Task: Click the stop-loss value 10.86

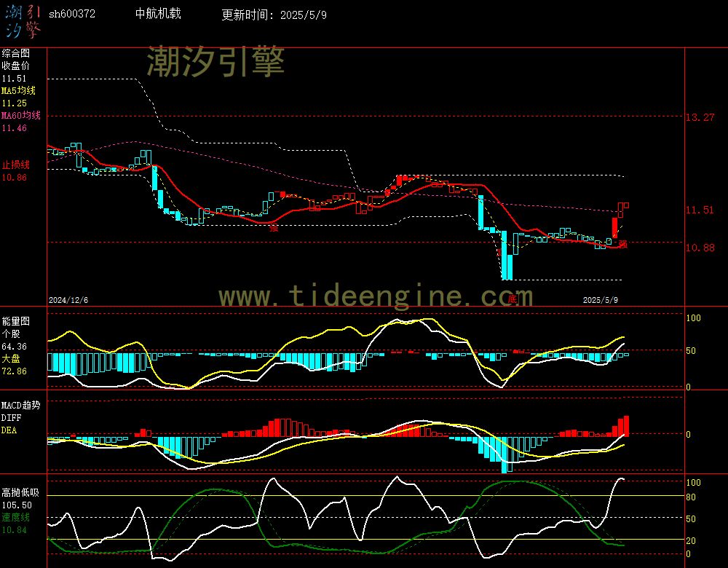Action: [x=14, y=177]
